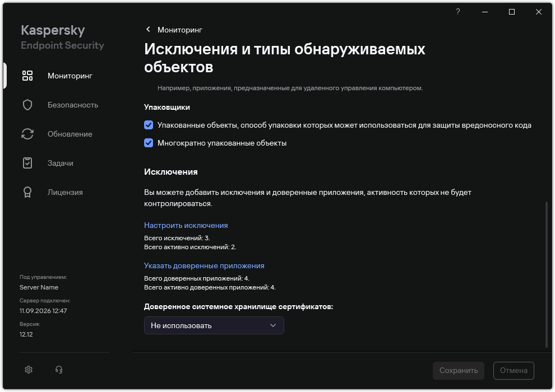555x392 pixels.
Task: Click the Обновление refresh arrows icon
Action: 27,134
